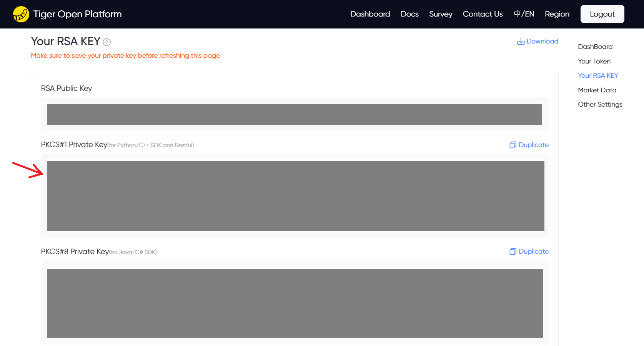Click the 'RSA Public Key' label
The height and width of the screenshot is (346, 644).
point(67,88)
